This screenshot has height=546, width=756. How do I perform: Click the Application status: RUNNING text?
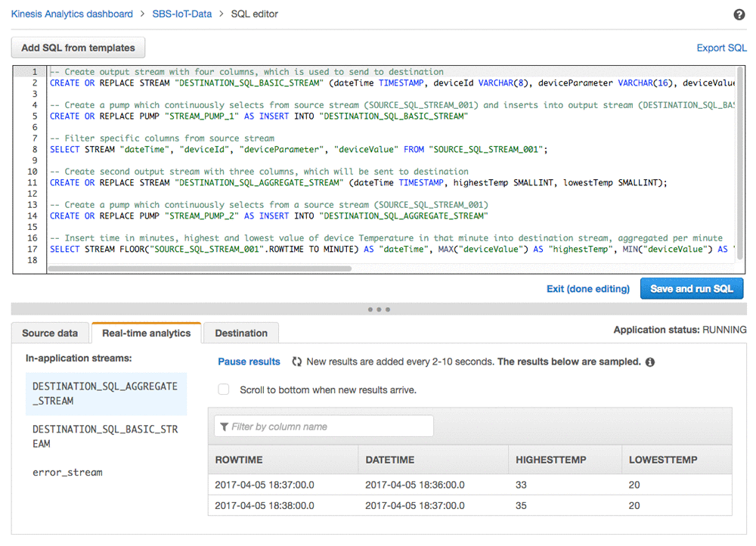[x=680, y=330]
